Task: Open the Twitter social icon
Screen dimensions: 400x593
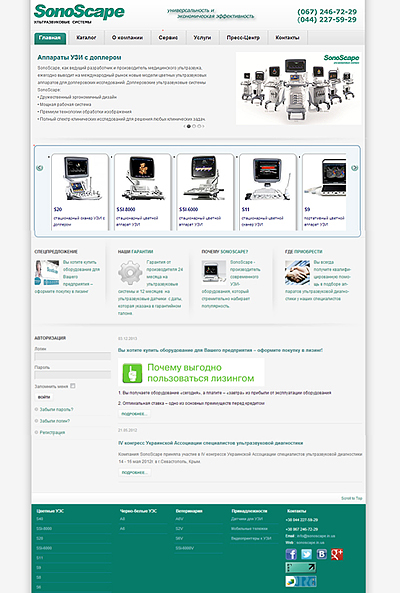Action: 307,554
